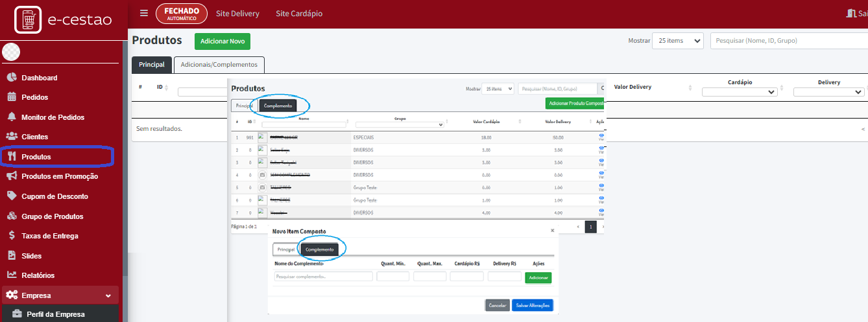
Task: Open the Cardápio column filter dropdown
Action: (x=740, y=92)
